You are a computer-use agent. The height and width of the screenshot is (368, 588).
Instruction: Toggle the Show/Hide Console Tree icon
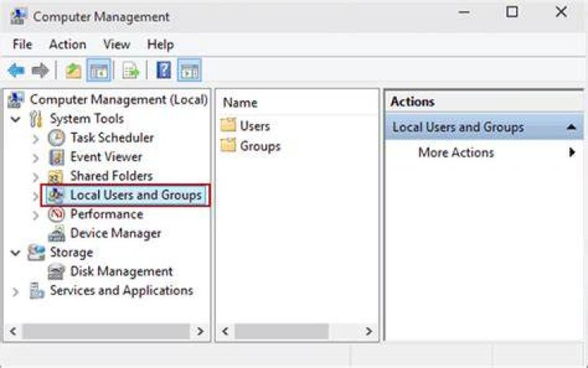pos(99,70)
